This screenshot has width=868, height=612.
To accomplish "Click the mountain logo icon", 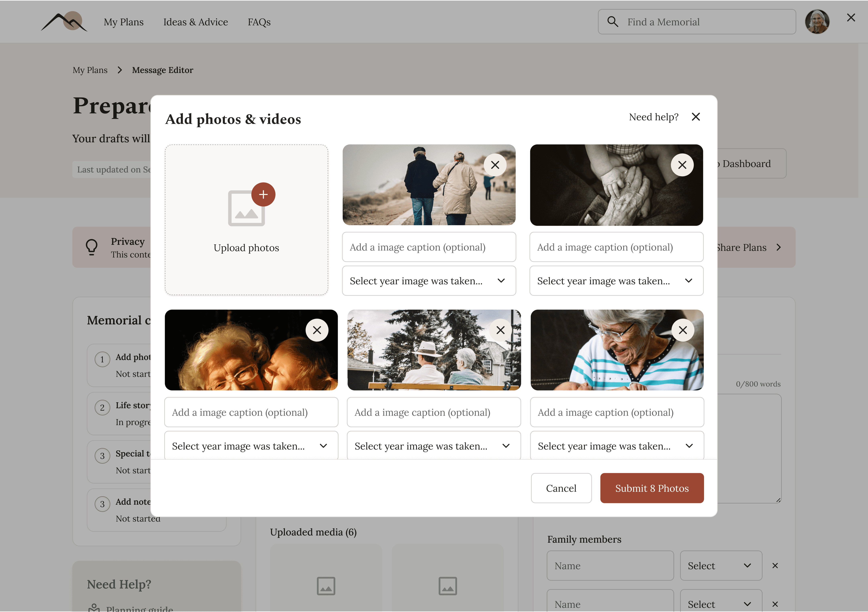I will pos(64,22).
